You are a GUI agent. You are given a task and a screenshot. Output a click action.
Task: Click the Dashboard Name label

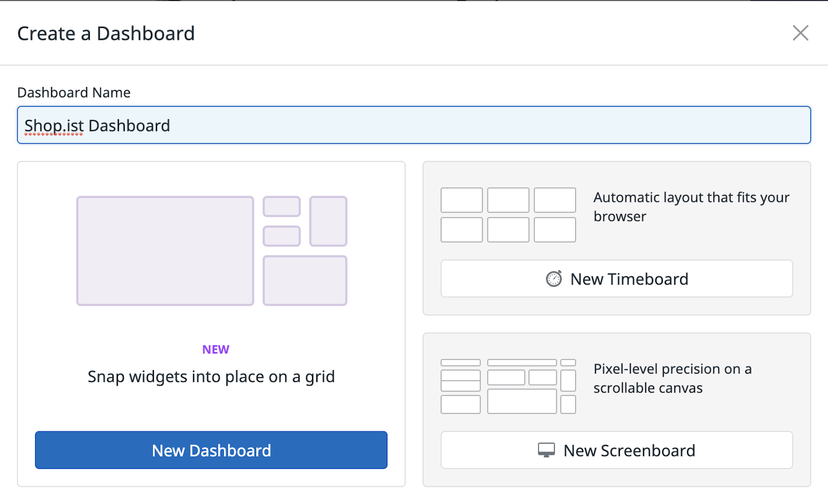point(74,93)
